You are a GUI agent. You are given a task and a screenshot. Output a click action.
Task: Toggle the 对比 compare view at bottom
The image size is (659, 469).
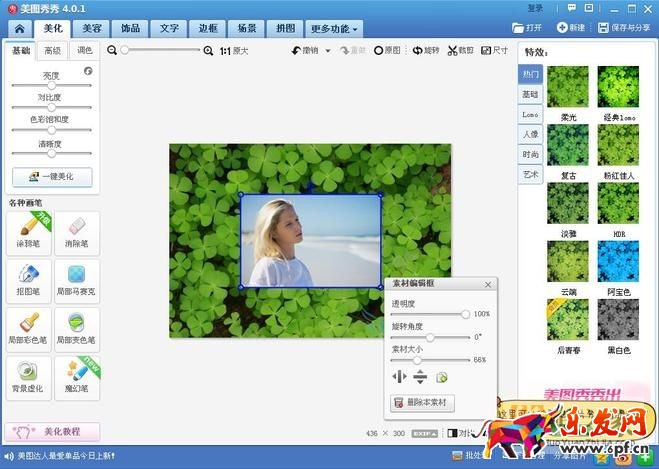(458, 433)
